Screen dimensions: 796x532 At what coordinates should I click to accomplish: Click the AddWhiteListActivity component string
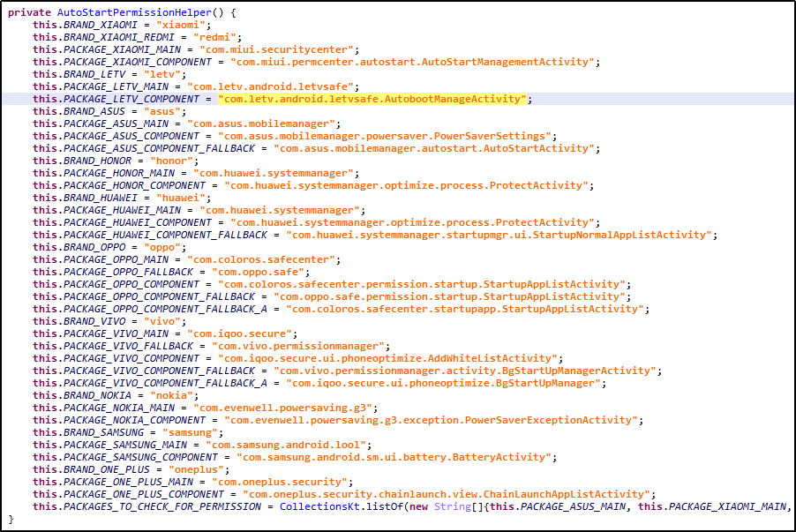[x=394, y=358]
